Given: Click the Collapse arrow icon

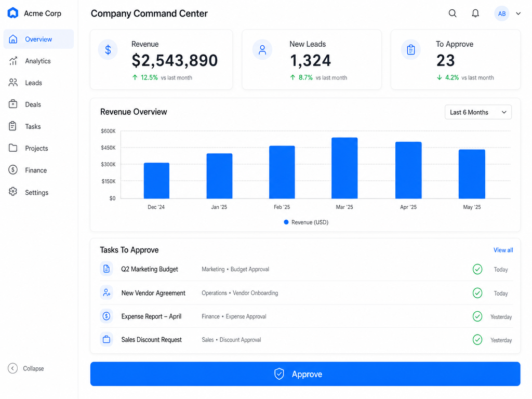Looking at the screenshot, I should click(x=12, y=368).
